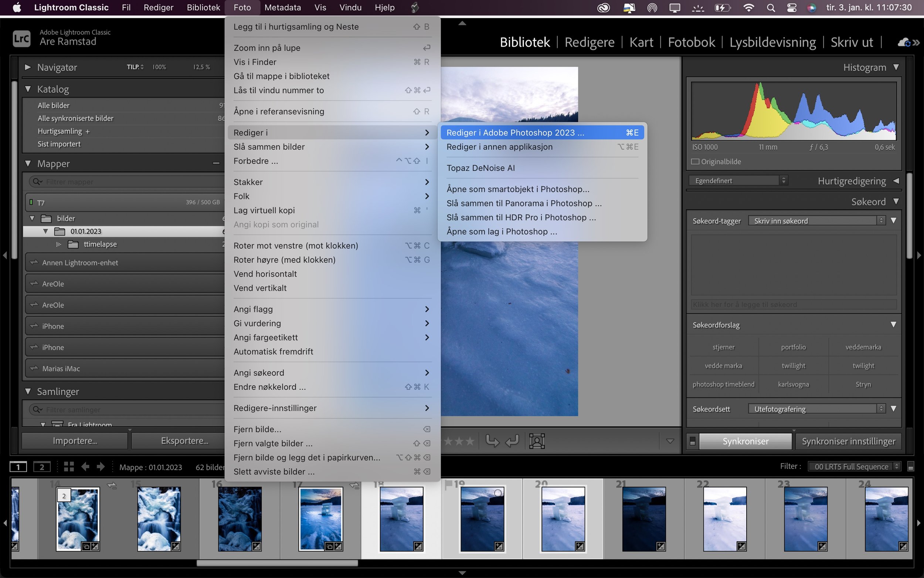Switch to the Kart module
The width and height of the screenshot is (924, 578).
[641, 42]
